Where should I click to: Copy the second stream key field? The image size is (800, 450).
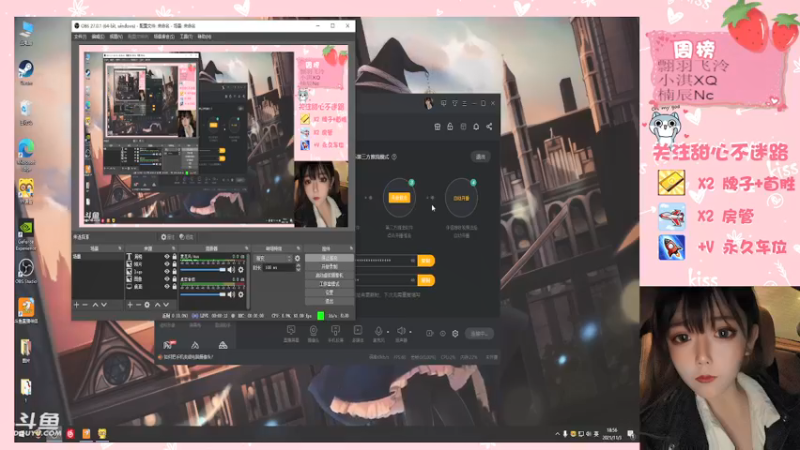[x=426, y=280]
